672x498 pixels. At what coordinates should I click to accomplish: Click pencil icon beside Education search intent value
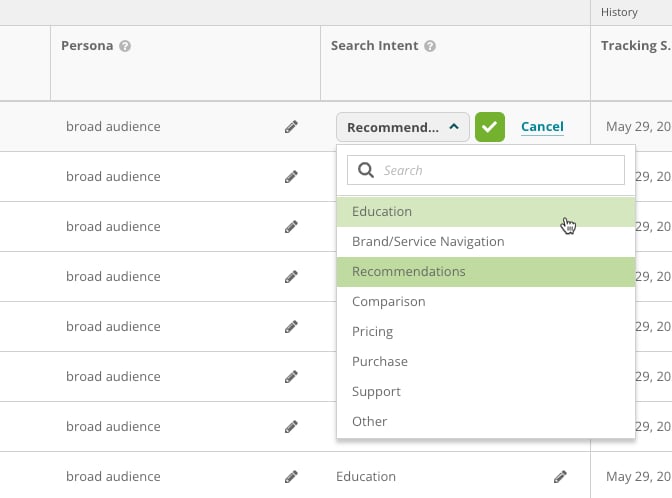click(560, 477)
